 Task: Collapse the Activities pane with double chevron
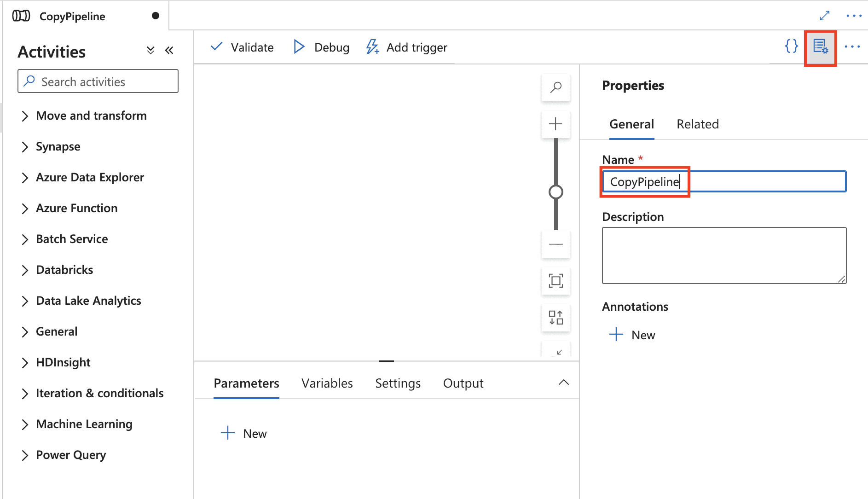[x=169, y=51]
